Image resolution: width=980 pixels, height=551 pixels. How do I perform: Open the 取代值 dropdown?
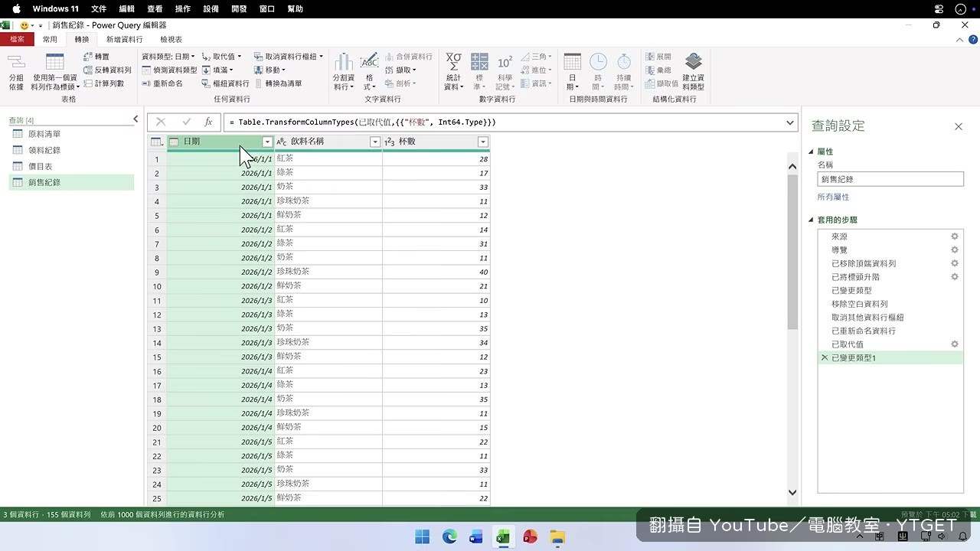[x=222, y=57]
